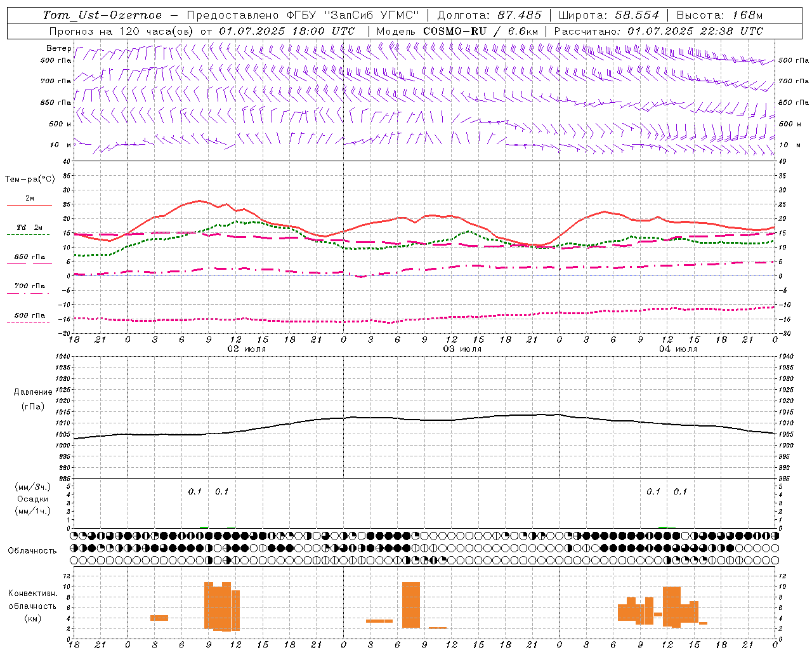Click the Ветер panel label
812x650 pixels.
pos(58,48)
